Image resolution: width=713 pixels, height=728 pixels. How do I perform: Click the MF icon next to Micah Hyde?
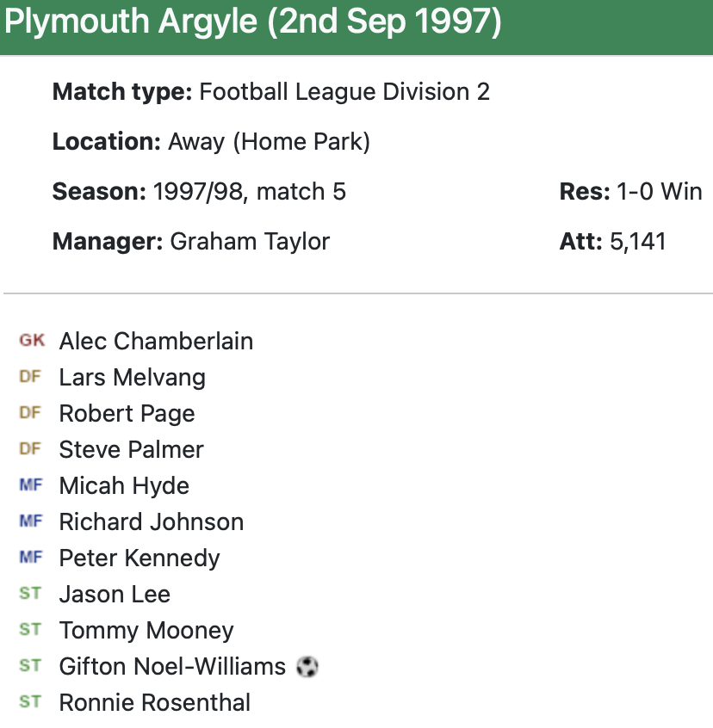[30, 485]
